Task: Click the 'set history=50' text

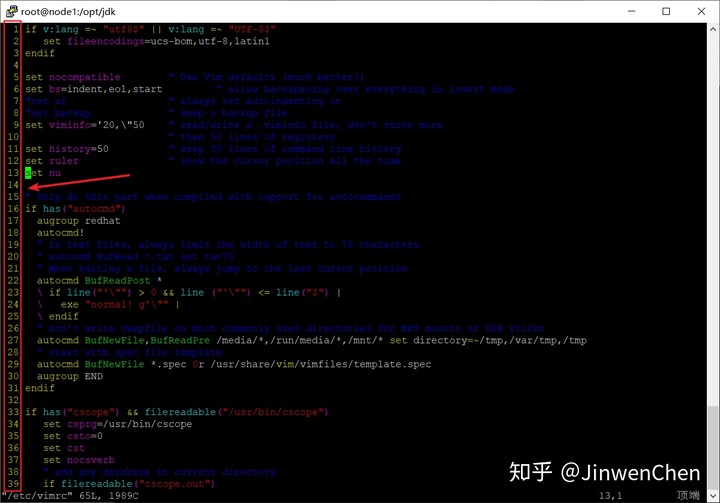Action: [67, 149]
